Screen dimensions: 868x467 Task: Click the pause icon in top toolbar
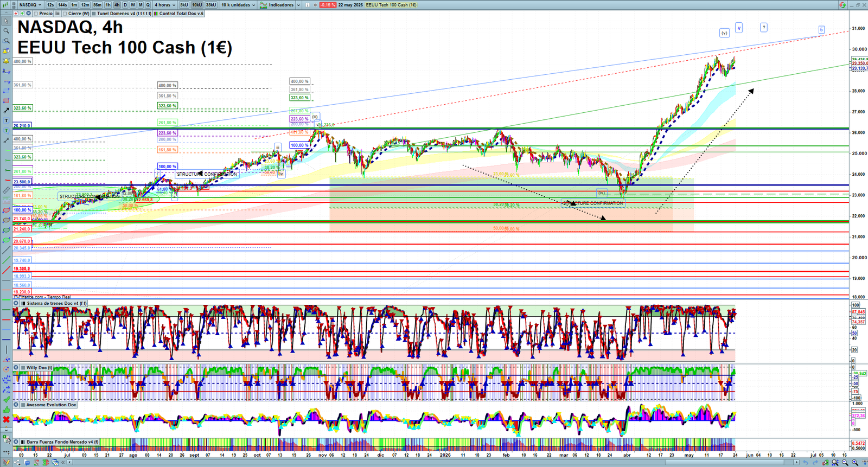(x=308, y=5)
